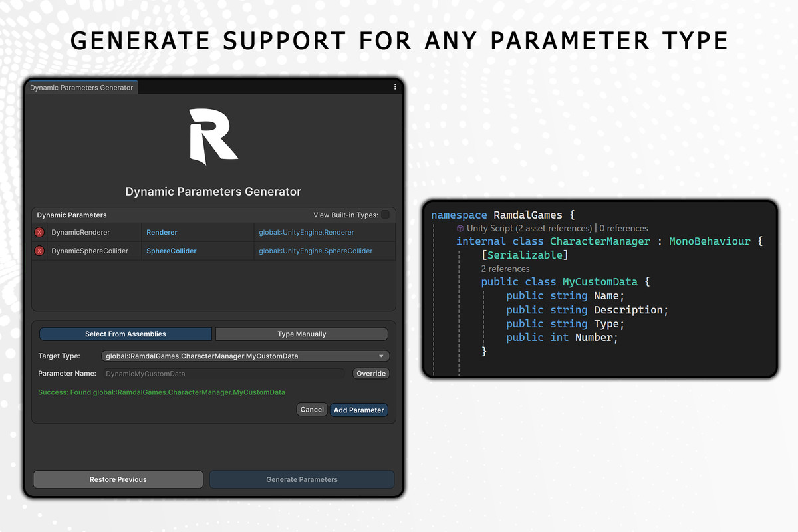798x532 pixels.
Task: Click the Generate Parameters button
Action: tap(302, 479)
